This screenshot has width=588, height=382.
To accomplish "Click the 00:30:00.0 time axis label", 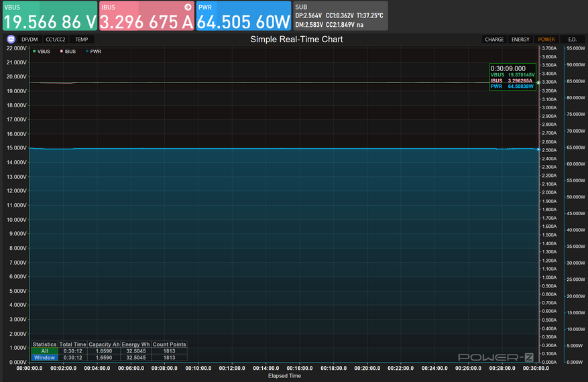I will click(x=536, y=368).
